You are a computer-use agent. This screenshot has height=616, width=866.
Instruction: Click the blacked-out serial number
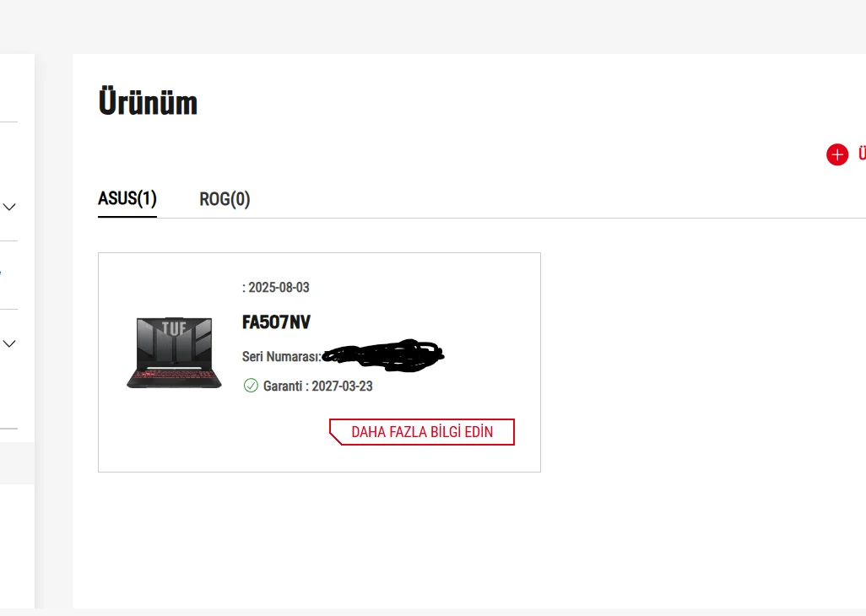pos(384,355)
